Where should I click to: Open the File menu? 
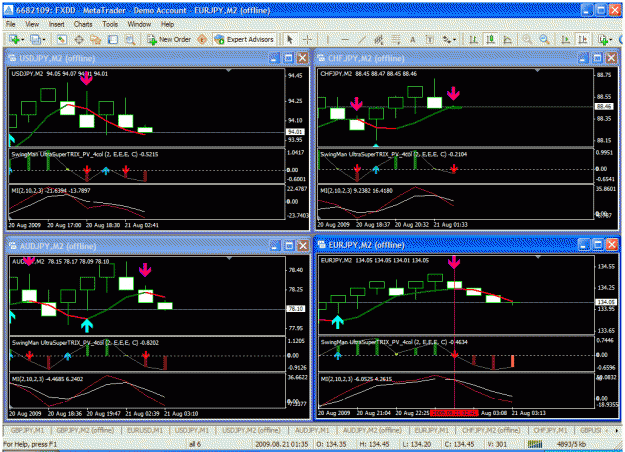[10, 24]
